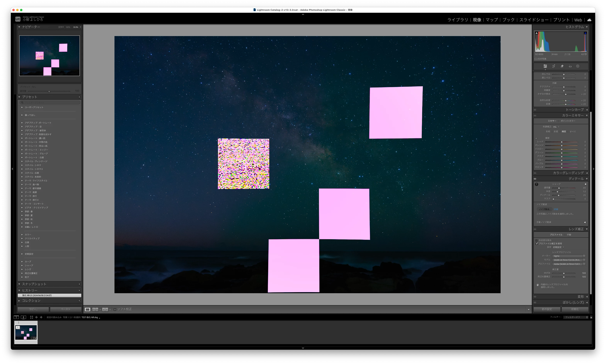Switch to ポイントカラー tab in color mixer
Viewport: 606px width, 364px height.
pos(568,121)
